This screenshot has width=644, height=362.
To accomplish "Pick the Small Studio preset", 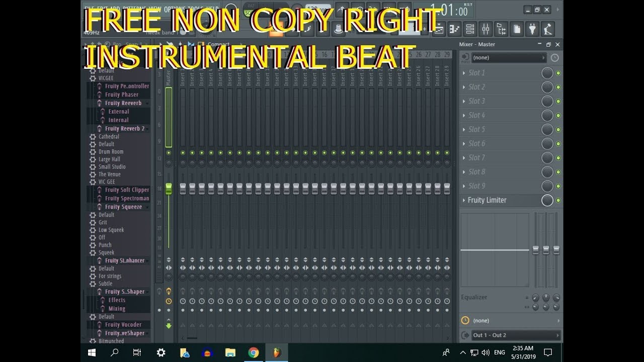I will tap(112, 167).
